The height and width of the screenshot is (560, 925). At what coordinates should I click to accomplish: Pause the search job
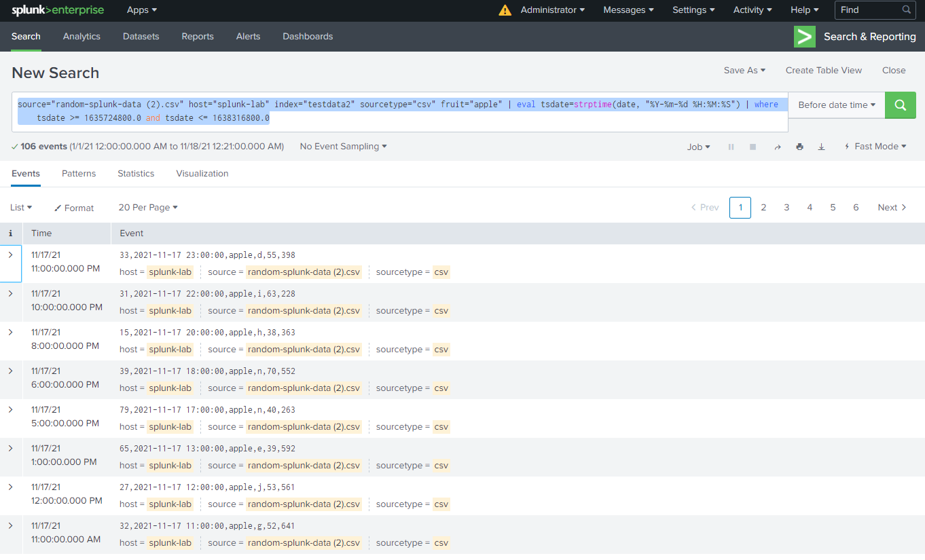click(731, 147)
